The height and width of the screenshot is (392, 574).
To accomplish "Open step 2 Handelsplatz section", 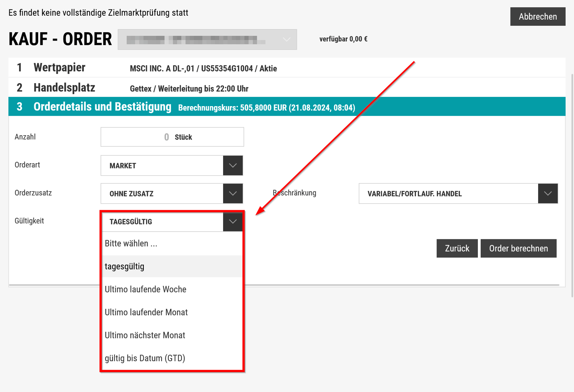I will 64,88.
